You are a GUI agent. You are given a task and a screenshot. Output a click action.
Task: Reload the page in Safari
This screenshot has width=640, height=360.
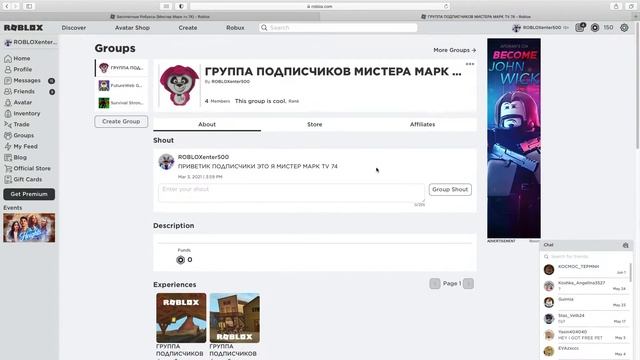click(446, 6)
